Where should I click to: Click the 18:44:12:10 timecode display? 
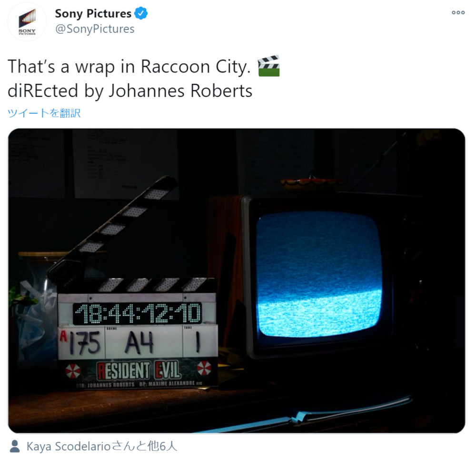click(x=138, y=314)
